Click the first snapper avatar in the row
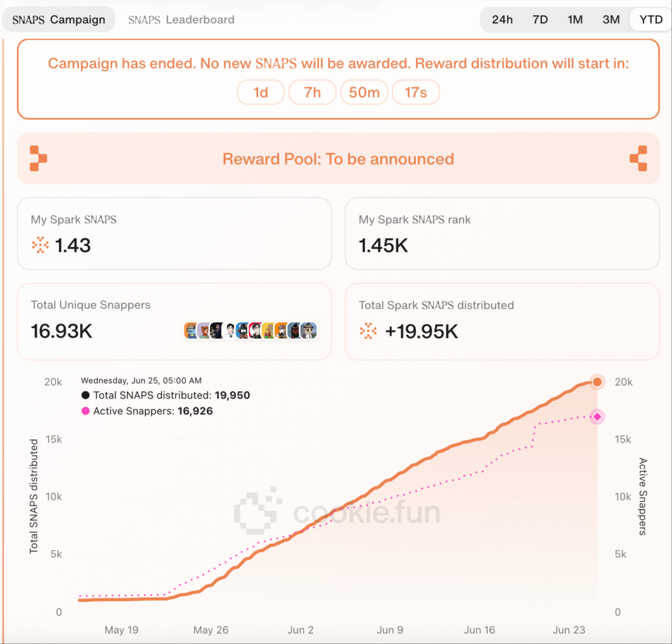 [191, 331]
